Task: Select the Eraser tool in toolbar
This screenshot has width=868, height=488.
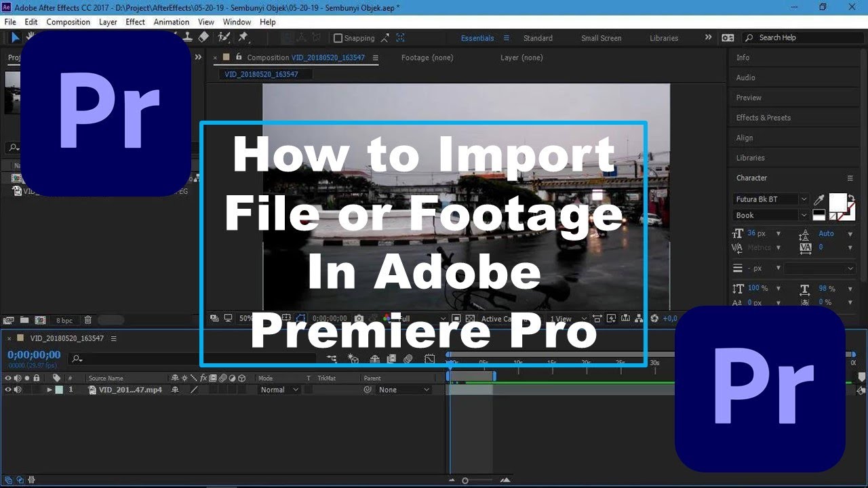Action: [203, 38]
